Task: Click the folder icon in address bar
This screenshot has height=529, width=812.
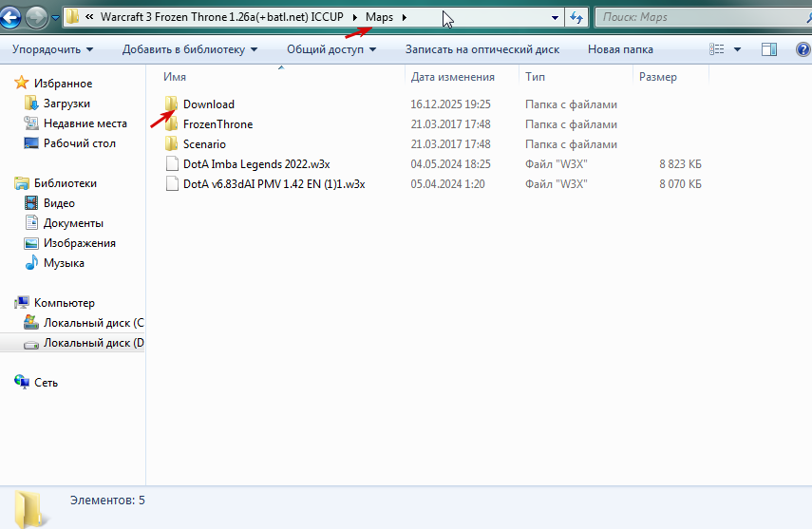Action: [72, 16]
